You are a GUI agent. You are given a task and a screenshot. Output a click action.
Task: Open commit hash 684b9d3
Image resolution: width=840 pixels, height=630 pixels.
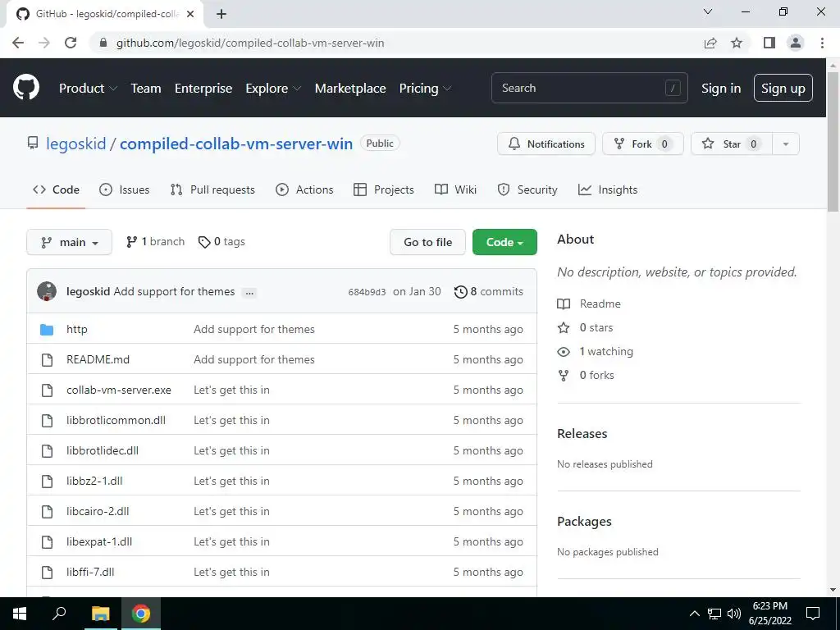367,292
